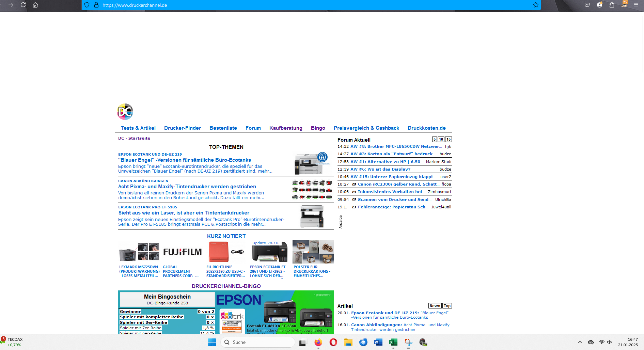Click the DC Druckerchannel logo
The image size is (644, 350).
click(x=125, y=112)
